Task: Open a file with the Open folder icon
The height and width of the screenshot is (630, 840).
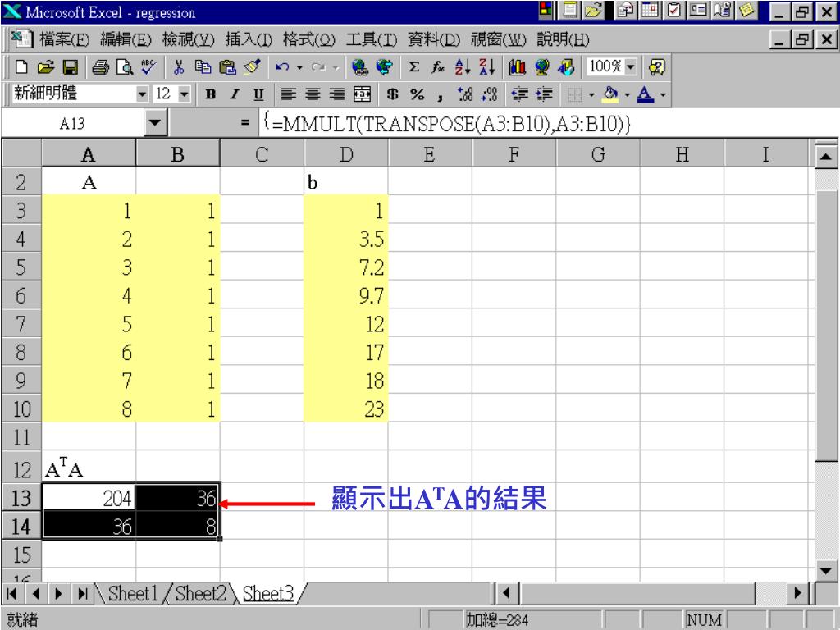Action: [46, 67]
